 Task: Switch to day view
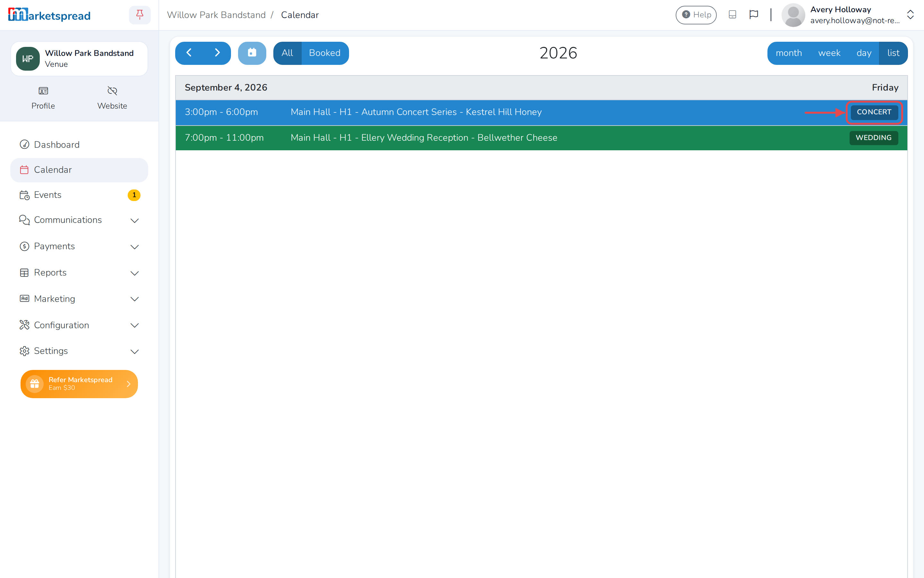pyautogui.click(x=864, y=53)
